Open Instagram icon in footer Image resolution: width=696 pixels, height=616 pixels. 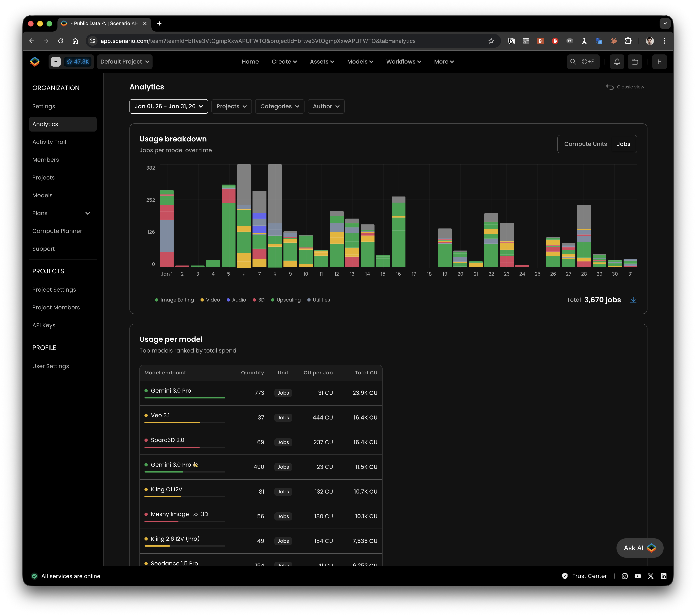point(625,576)
